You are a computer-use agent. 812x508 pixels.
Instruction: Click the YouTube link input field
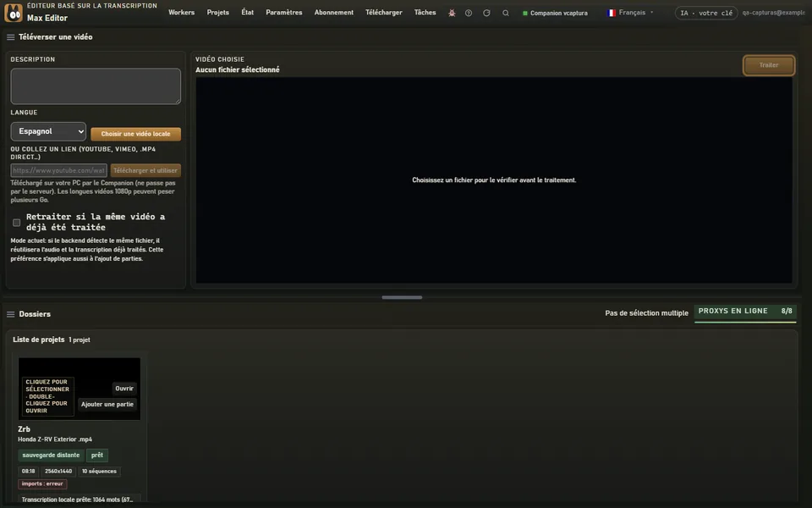click(x=58, y=170)
